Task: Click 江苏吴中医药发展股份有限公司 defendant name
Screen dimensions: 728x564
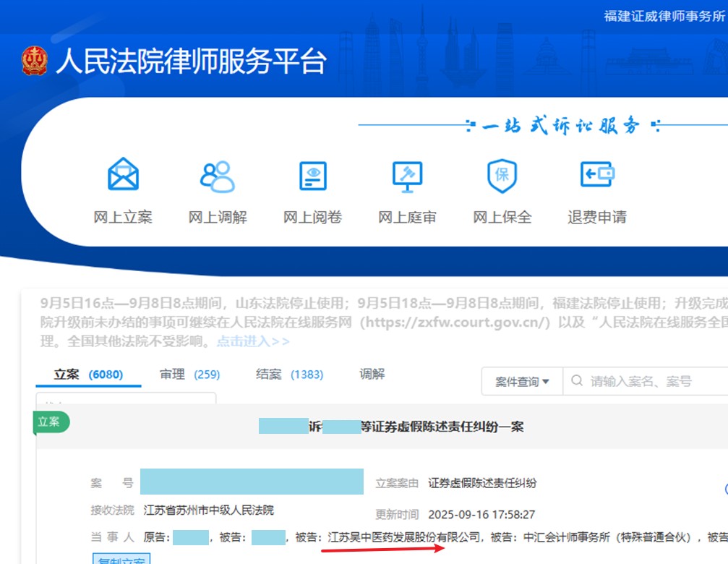Action: pyautogui.click(x=404, y=537)
